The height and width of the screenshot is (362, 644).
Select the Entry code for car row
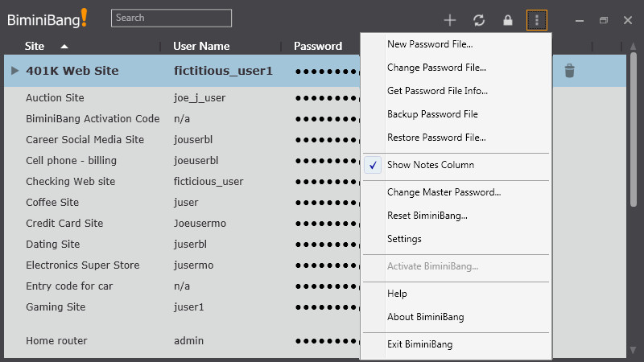click(69, 286)
